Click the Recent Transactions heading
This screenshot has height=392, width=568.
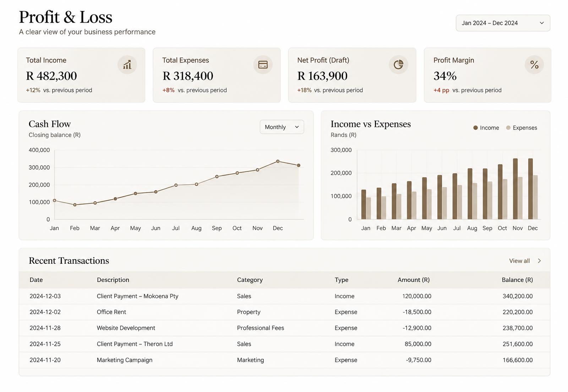[x=69, y=261]
